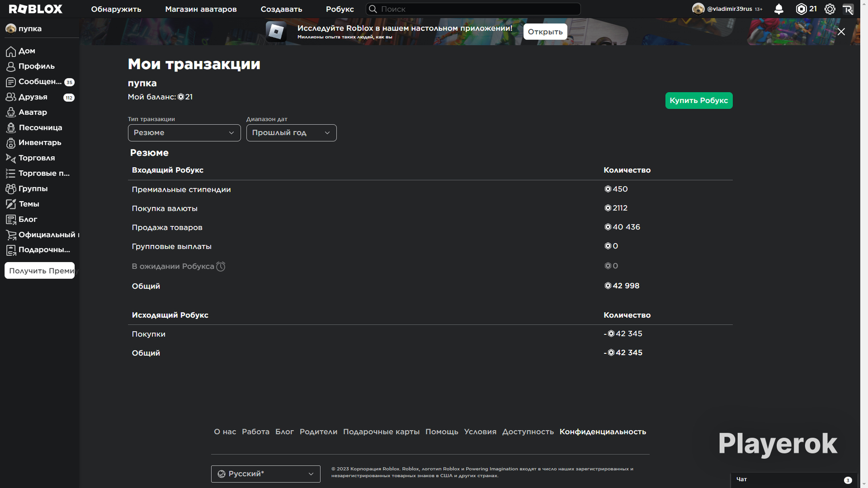The height and width of the screenshot is (488, 868).
Task: Click the notifications bell icon
Action: click(779, 9)
